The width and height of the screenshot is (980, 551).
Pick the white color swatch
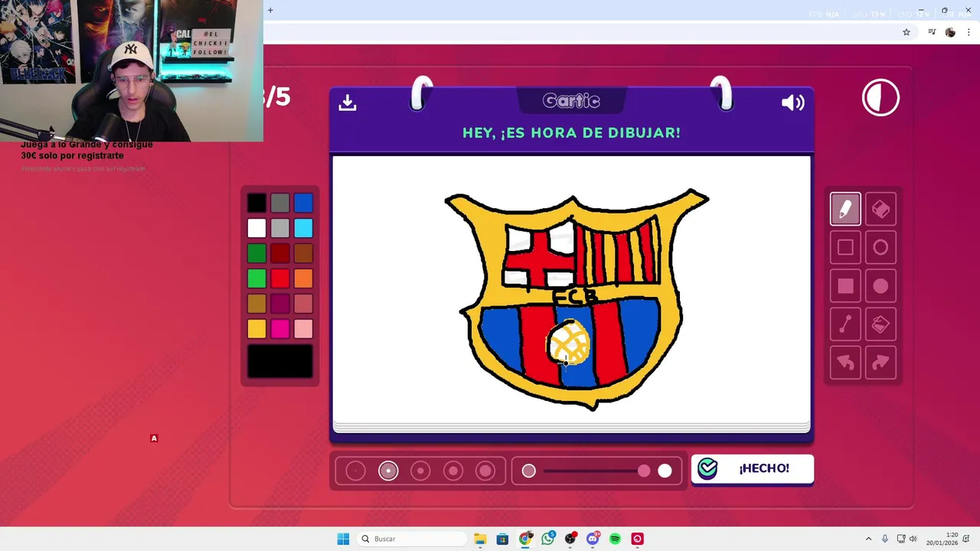click(x=256, y=228)
